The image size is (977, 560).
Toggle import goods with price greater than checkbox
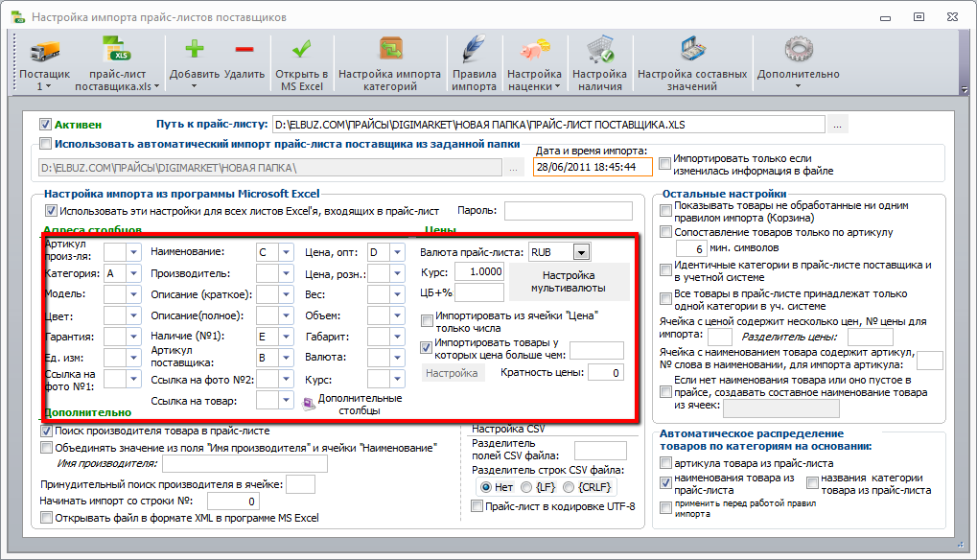427,347
